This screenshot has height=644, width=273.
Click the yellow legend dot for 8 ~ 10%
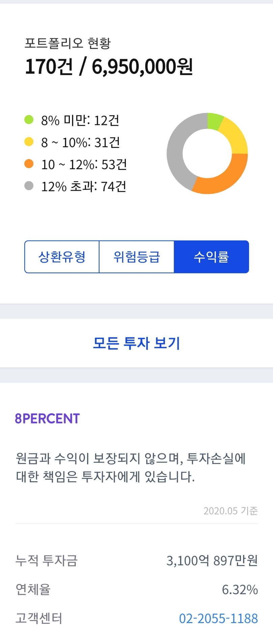29,142
